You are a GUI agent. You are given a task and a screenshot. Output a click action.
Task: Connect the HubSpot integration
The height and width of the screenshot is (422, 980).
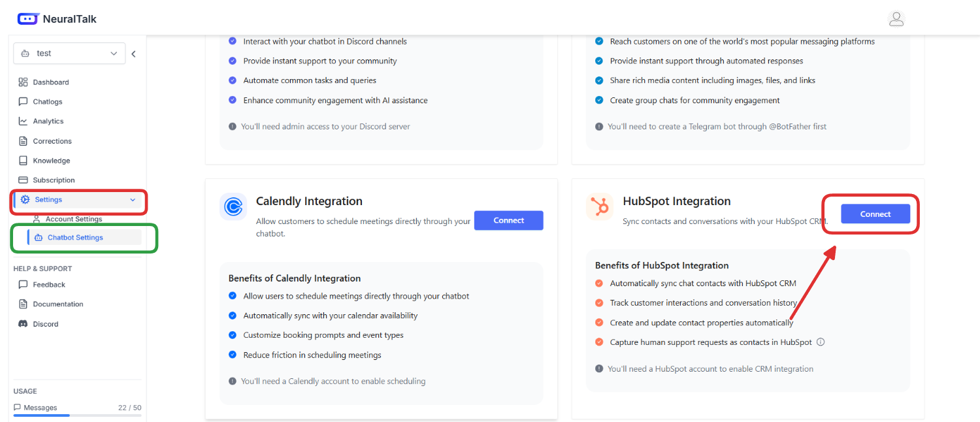875,214
